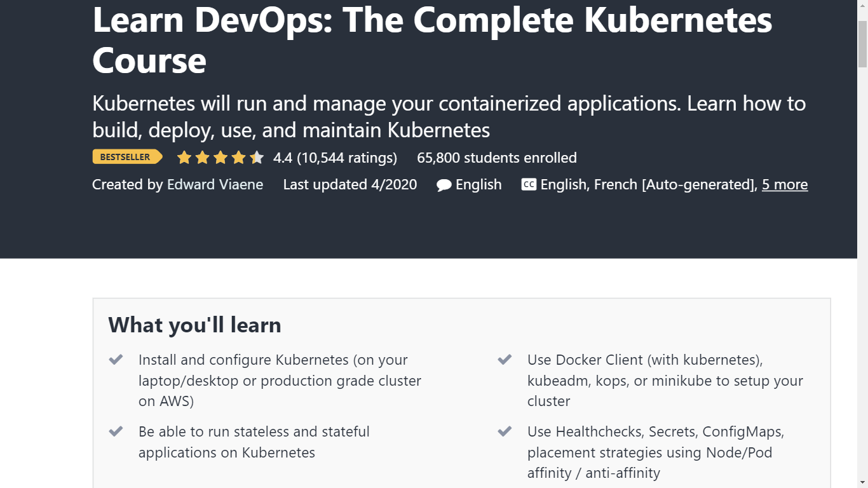This screenshot has width=868, height=488.
Task: Click checkmark beside stateless and stateful applications
Action: coord(116,431)
